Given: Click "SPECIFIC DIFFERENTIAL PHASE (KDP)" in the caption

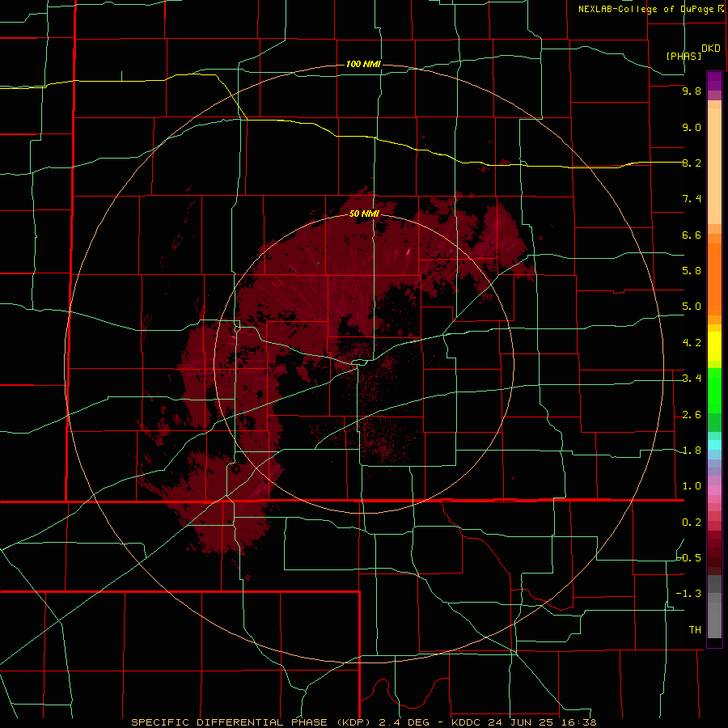Looking at the screenshot, I should point(251,722).
